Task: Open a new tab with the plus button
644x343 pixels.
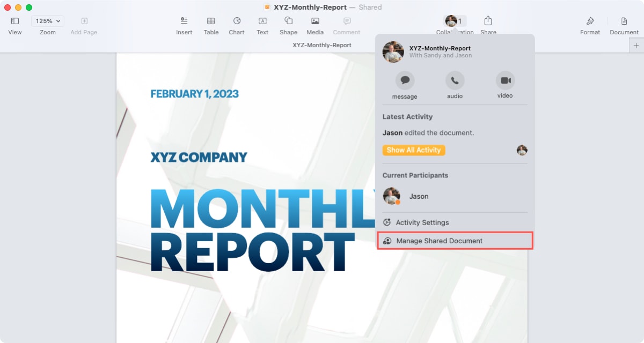Action: click(637, 45)
